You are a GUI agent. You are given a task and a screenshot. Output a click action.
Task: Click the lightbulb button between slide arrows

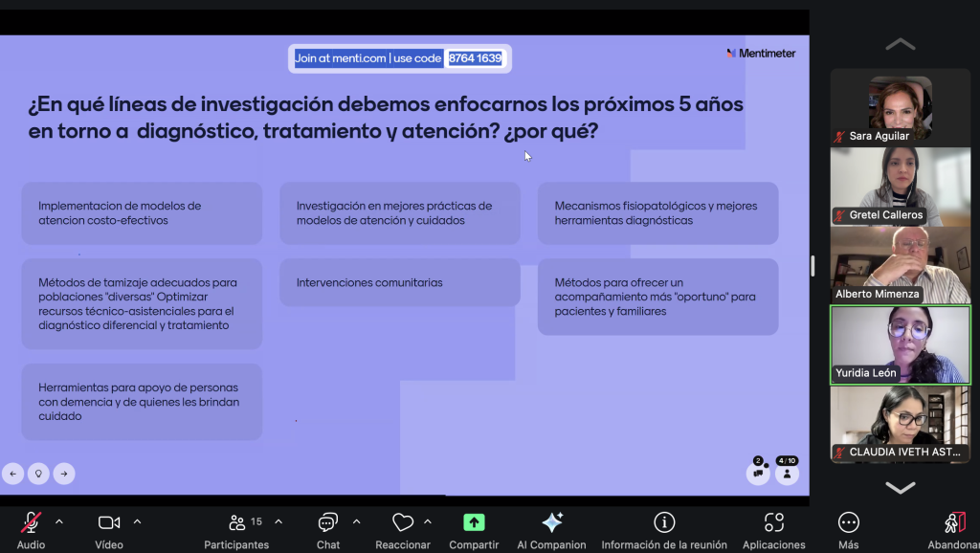point(38,474)
